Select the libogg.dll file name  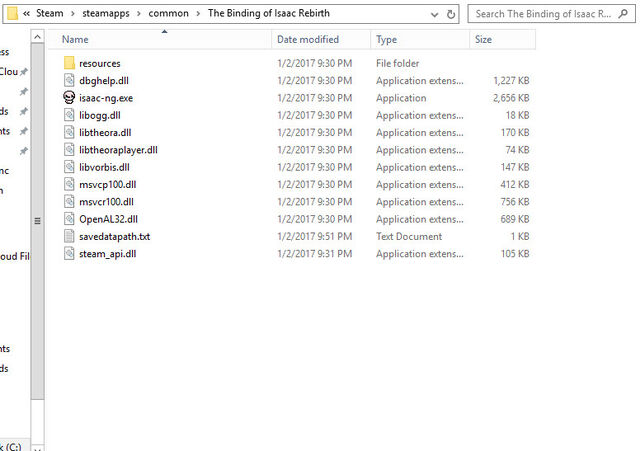coord(100,115)
